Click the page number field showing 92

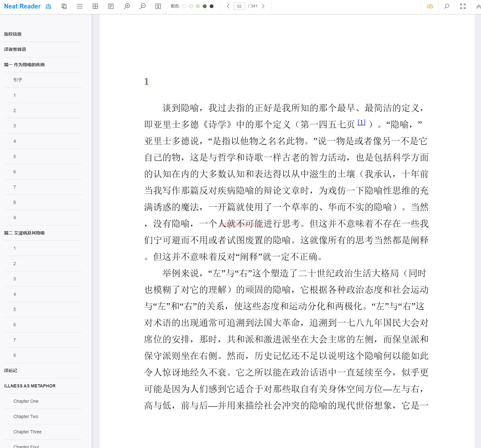(239, 6)
